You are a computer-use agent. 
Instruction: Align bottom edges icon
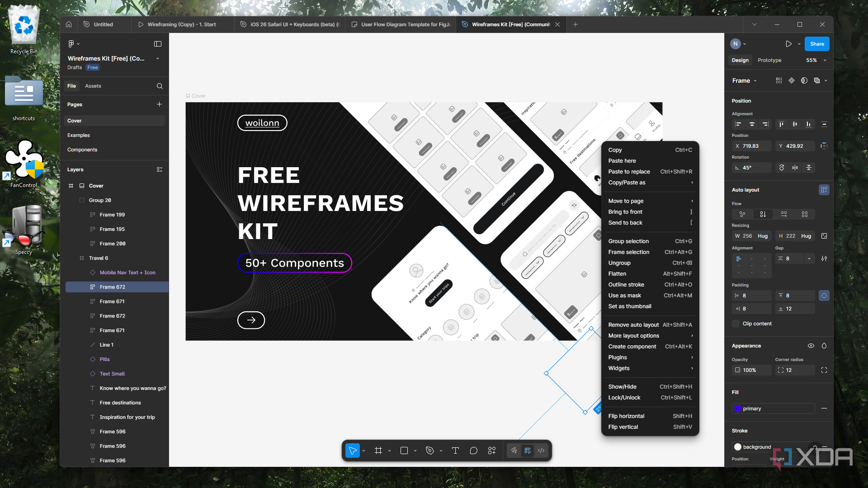808,124
